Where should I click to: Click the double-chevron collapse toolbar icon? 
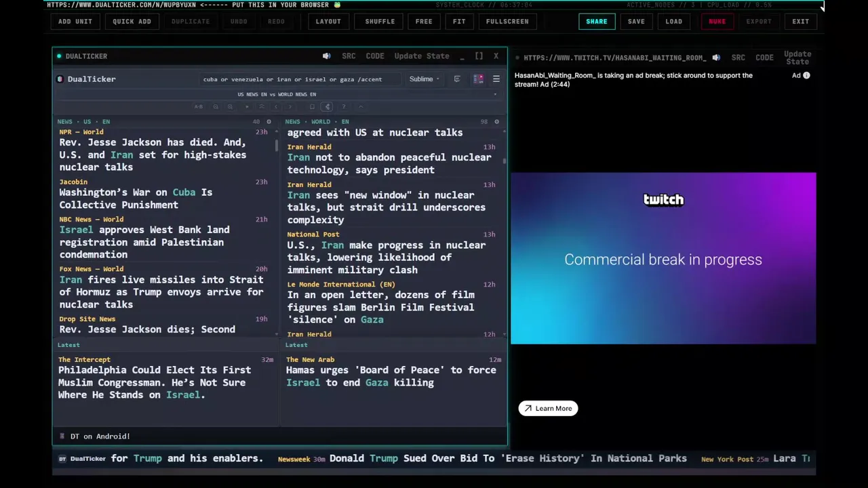coord(262,106)
